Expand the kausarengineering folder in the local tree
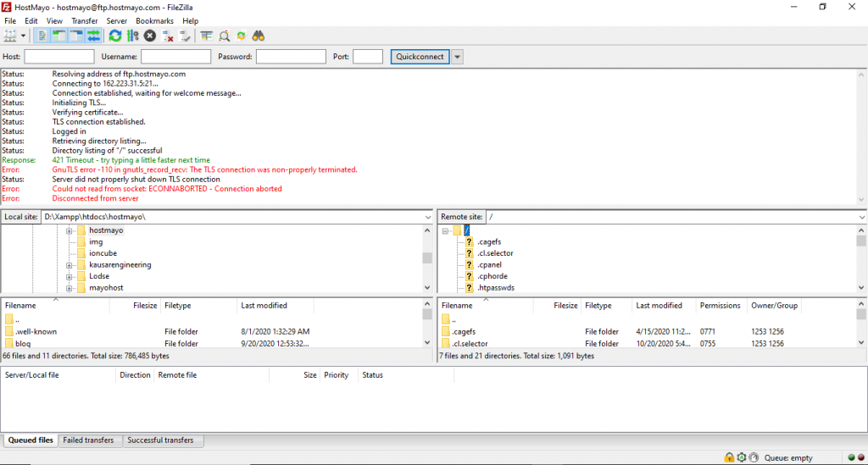 70,265
